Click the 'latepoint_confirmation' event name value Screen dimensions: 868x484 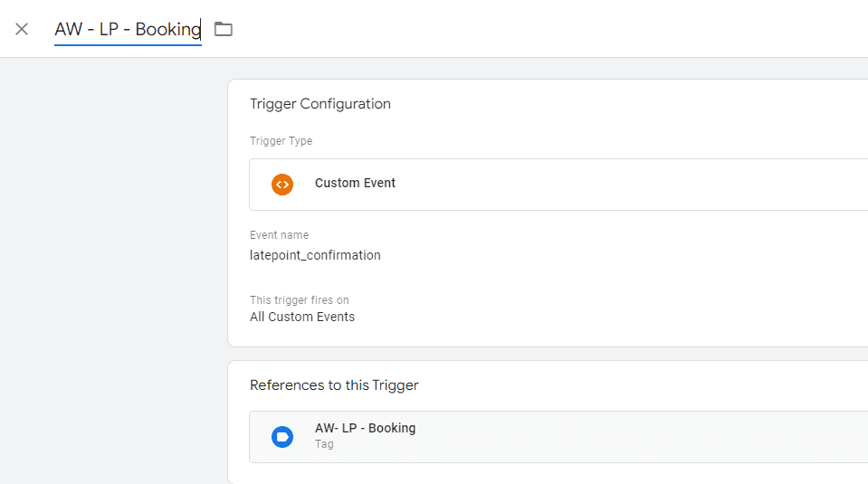coord(315,255)
